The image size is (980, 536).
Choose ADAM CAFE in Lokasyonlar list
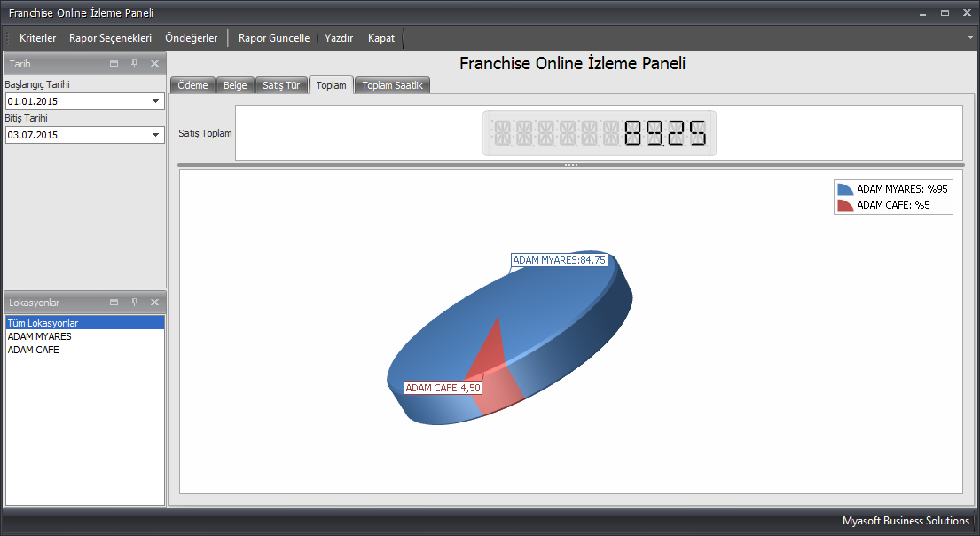[34, 350]
